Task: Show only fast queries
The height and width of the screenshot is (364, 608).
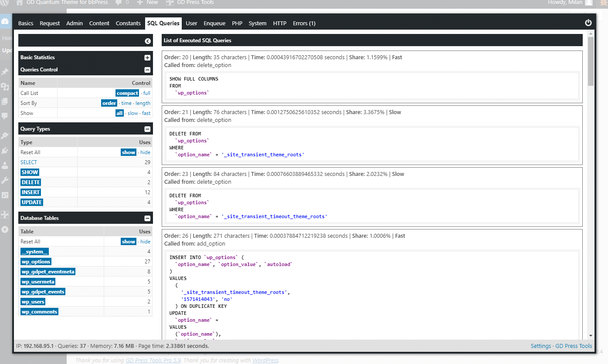Action: coord(146,113)
